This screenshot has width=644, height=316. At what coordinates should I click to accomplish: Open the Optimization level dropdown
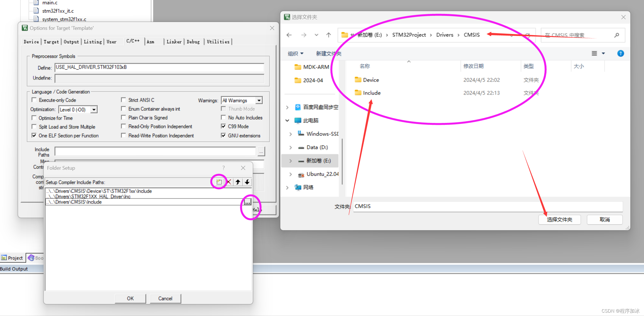(94, 110)
